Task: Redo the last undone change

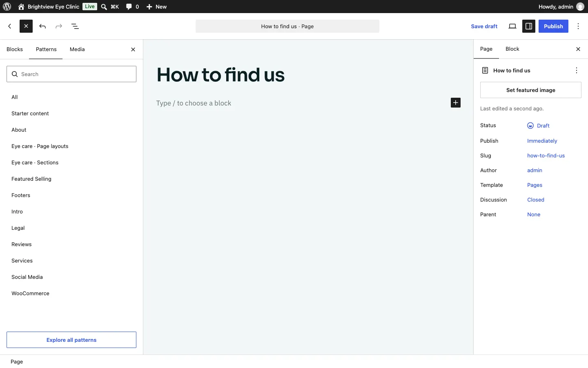Action: pyautogui.click(x=59, y=26)
